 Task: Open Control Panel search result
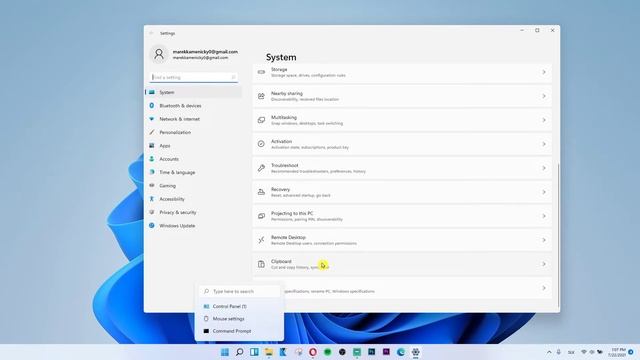pyautogui.click(x=240, y=306)
